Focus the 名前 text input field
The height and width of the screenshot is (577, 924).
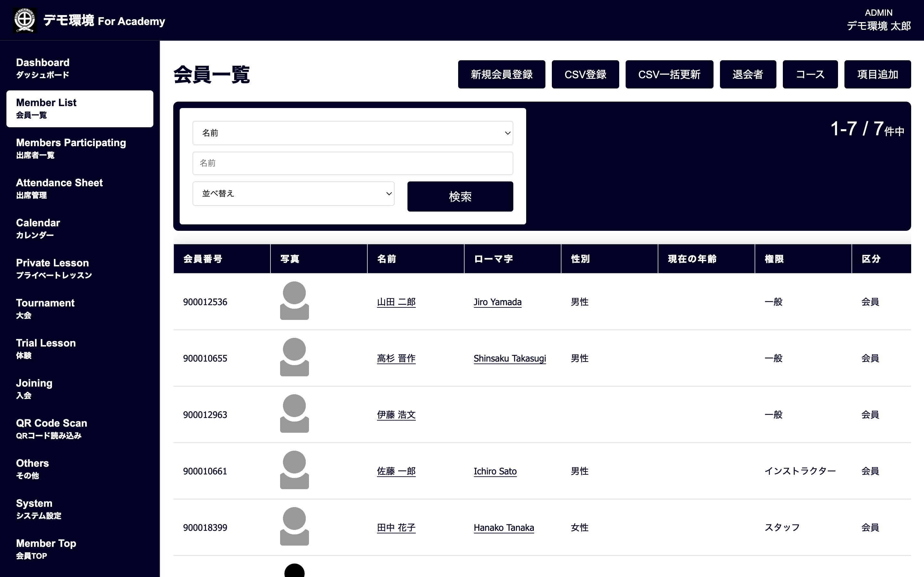coord(352,163)
